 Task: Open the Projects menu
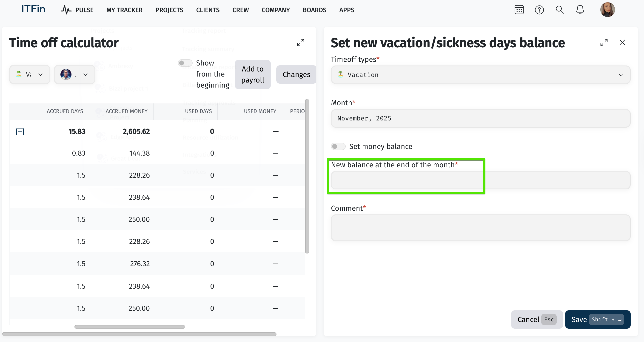point(169,10)
